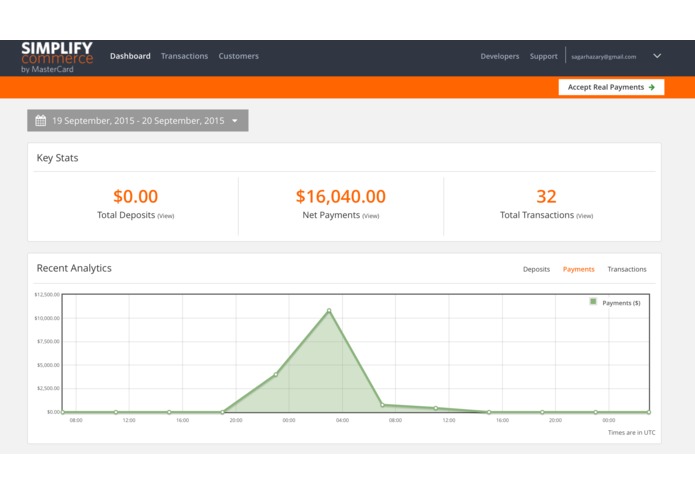Viewport: 695px width, 494px height.
Task: Click the Payments ($) legend label
Action: tap(621, 303)
